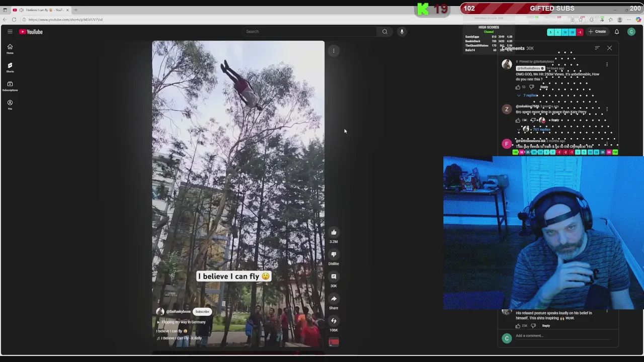Image resolution: width=644 pixels, height=362 pixels.
Task: Share this Short
Action: pyautogui.click(x=334, y=299)
